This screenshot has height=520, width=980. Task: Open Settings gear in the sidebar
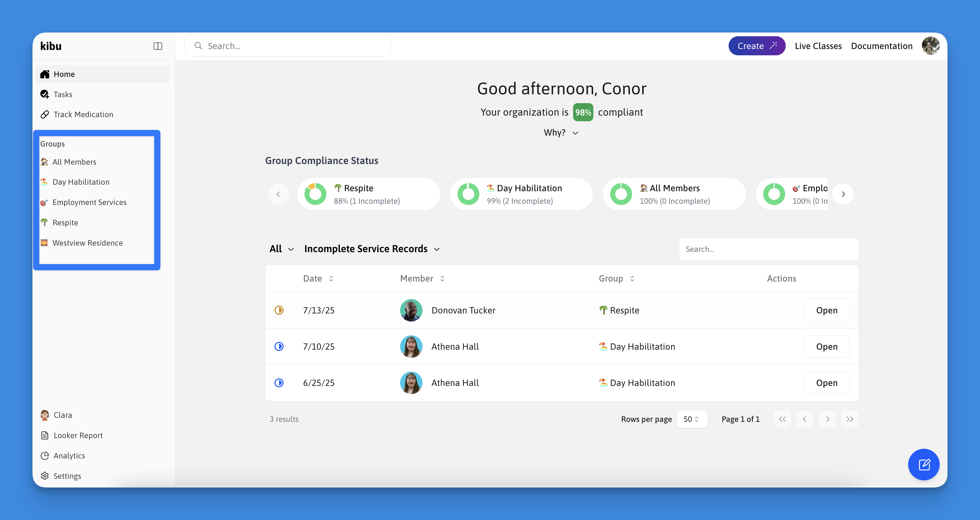point(45,476)
